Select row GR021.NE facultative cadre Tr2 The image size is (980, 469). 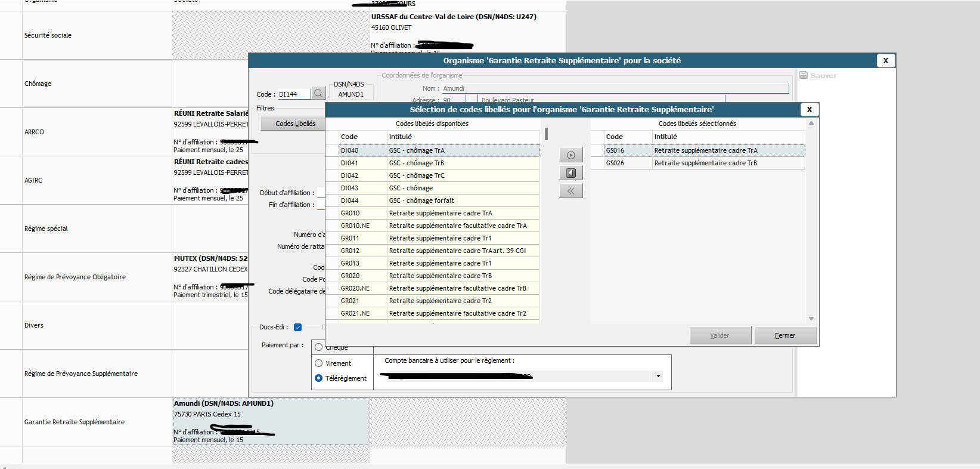click(432, 313)
